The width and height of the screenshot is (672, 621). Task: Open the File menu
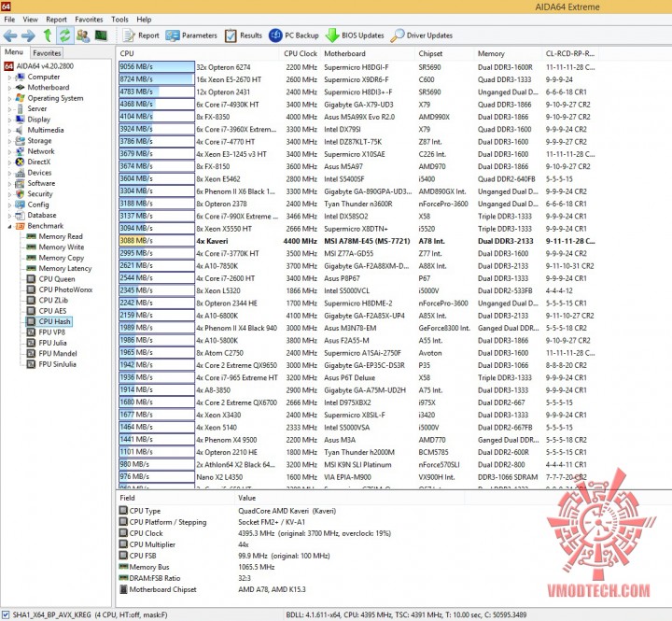9,20
